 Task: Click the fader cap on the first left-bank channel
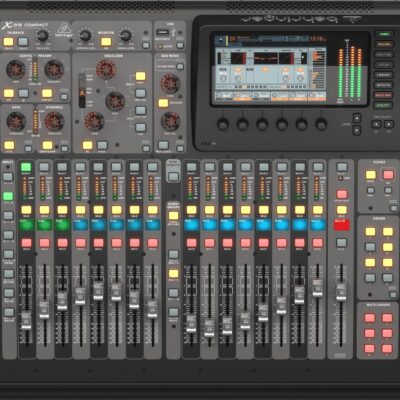click(x=26, y=320)
